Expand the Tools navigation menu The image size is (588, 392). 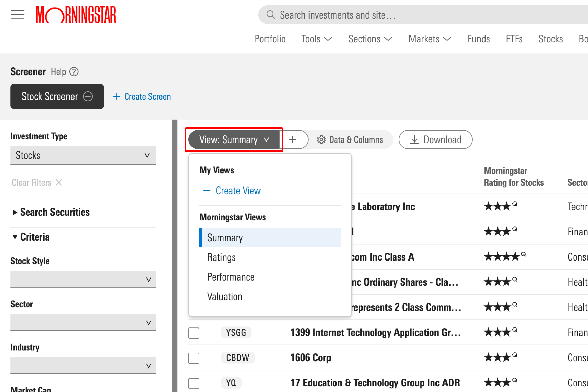[x=317, y=39]
